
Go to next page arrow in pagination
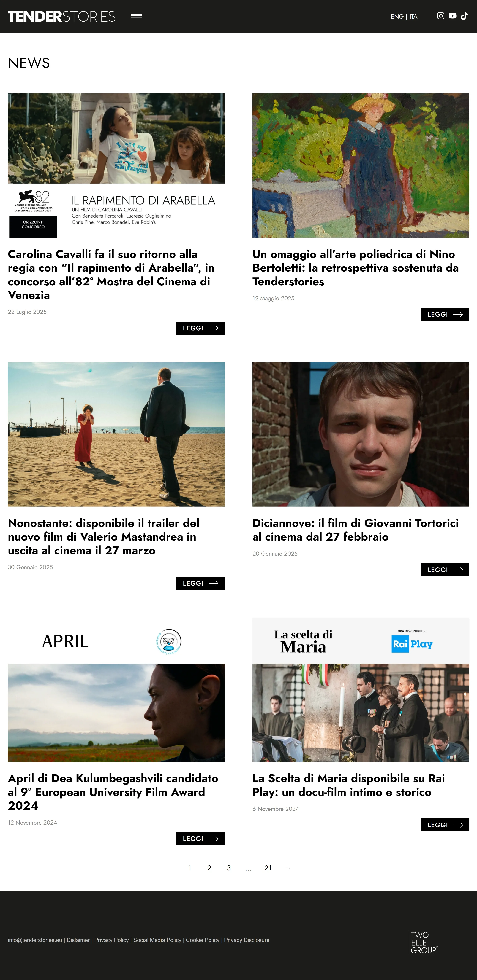click(288, 868)
